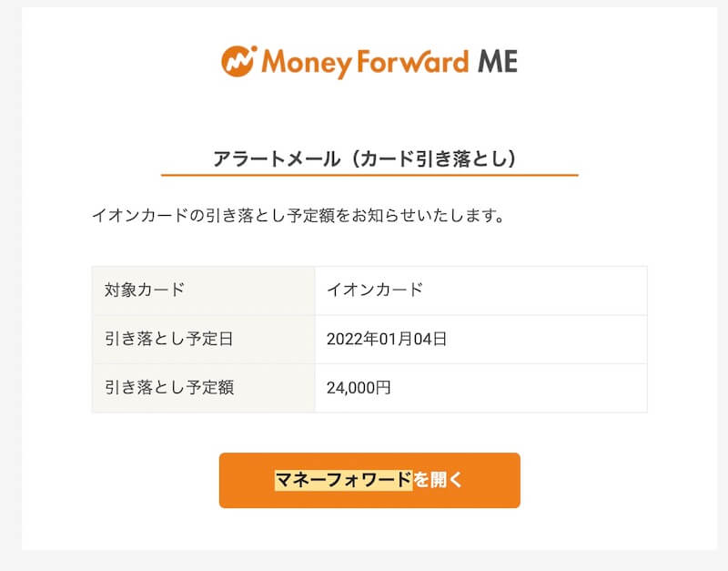Click the highlighted マネーフォワード text in button
The width and height of the screenshot is (728, 571).
tap(344, 480)
